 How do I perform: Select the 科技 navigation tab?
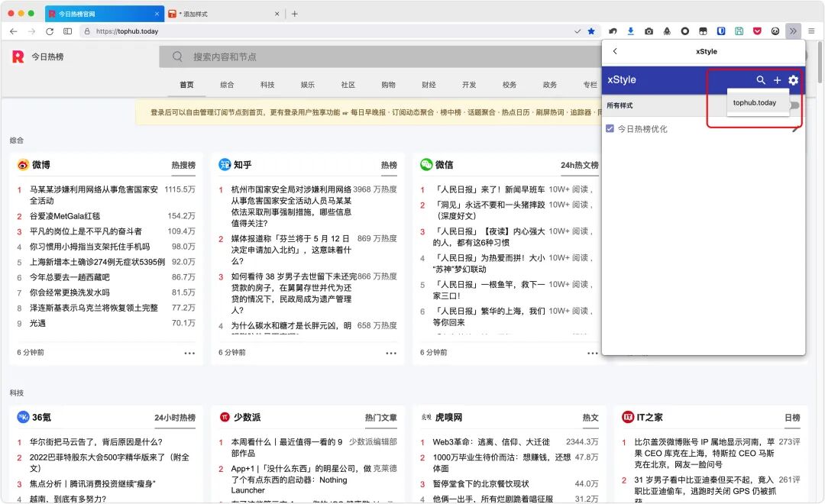[267, 85]
